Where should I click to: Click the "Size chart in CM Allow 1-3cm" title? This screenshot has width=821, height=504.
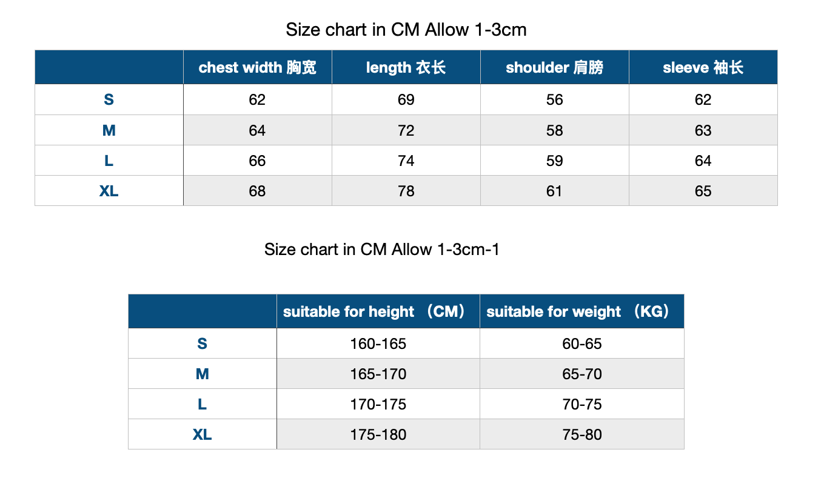[x=406, y=30]
